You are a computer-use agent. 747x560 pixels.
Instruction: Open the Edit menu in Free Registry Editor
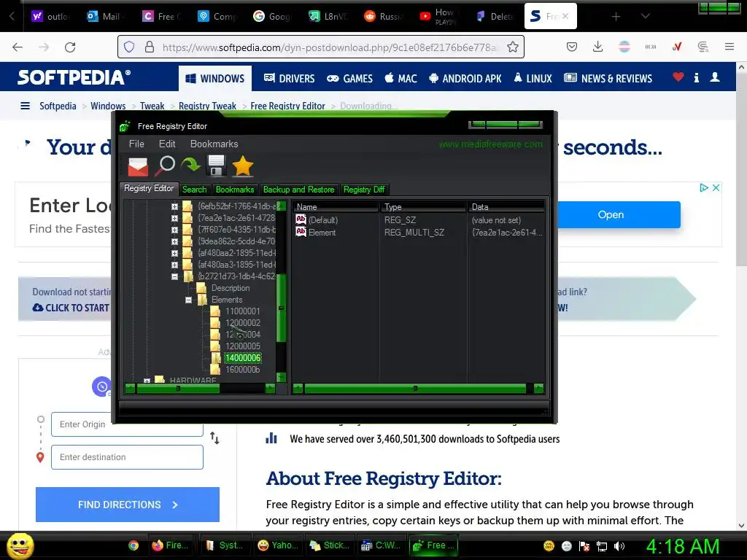[167, 144]
